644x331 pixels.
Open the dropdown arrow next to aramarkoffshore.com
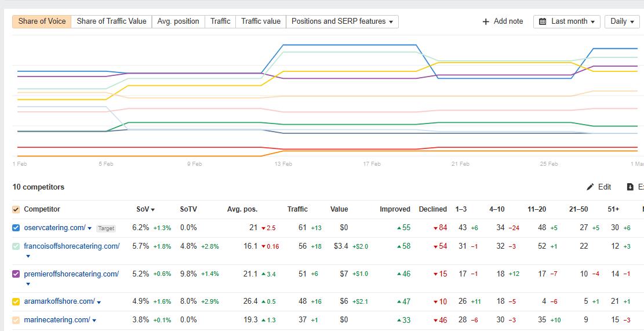[x=99, y=302]
